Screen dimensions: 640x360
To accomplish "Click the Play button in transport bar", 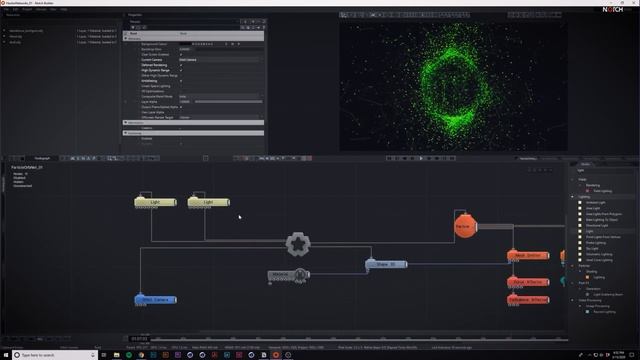I will pyautogui.click(x=421, y=158).
